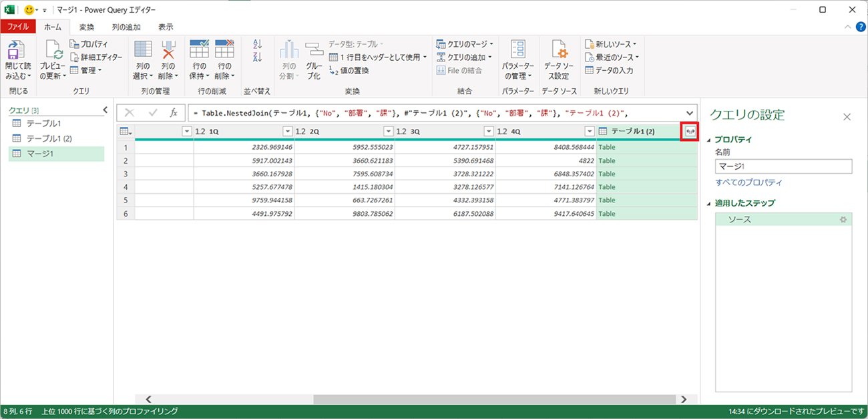Open the ファイル tab
Image resolution: width=868 pixels, height=419 pixels.
[x=18, y=27]
